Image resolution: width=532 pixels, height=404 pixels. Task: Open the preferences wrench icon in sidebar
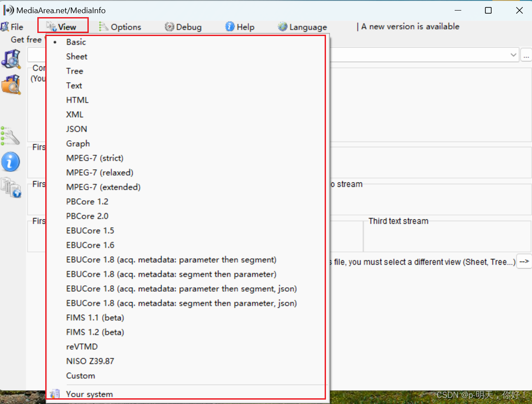click(11, 136)
